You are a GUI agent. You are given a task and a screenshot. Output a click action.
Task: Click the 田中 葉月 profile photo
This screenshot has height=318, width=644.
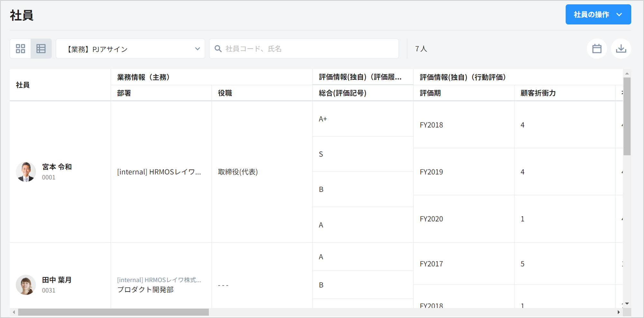pos(26,285)
